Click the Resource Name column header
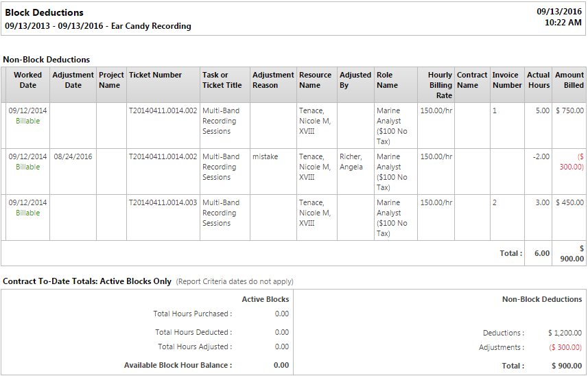This screenshot has height=376, width=588. [315, 80]
